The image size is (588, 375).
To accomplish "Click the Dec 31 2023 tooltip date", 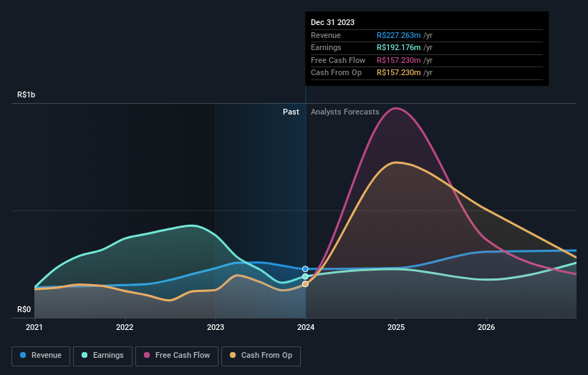I will (x=332, y=22).
